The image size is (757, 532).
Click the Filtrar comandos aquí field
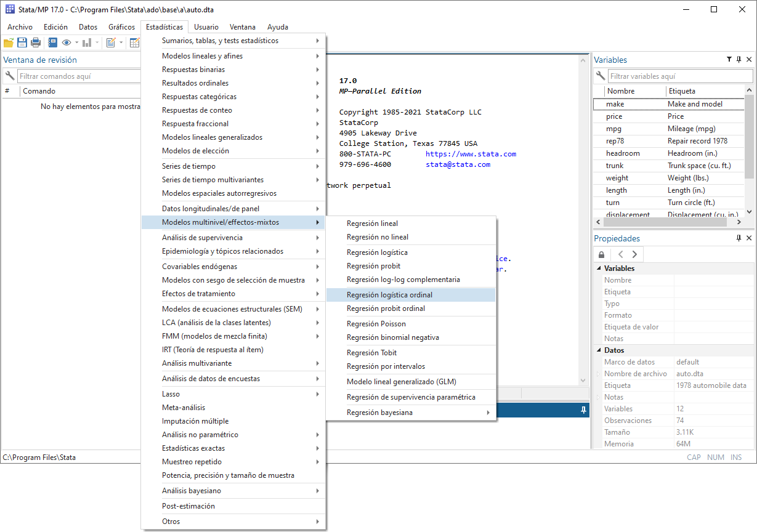coord(79,76)
